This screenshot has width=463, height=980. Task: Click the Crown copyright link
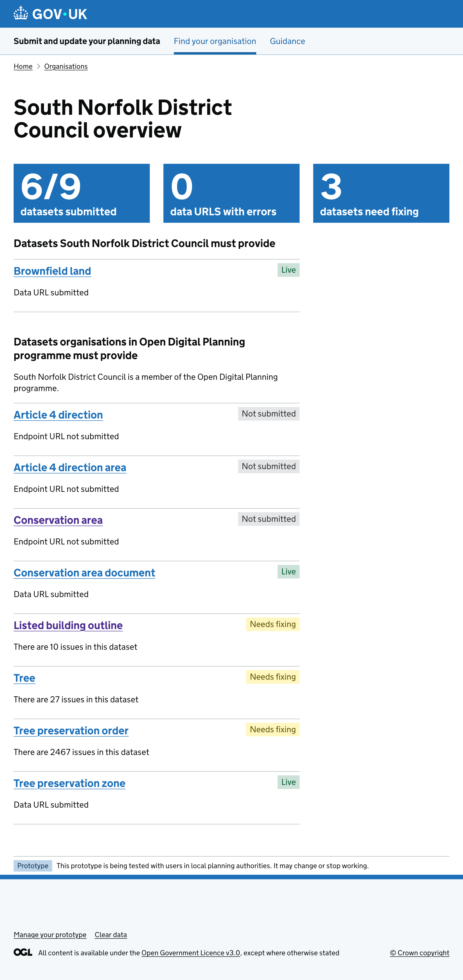pos(419,953)
